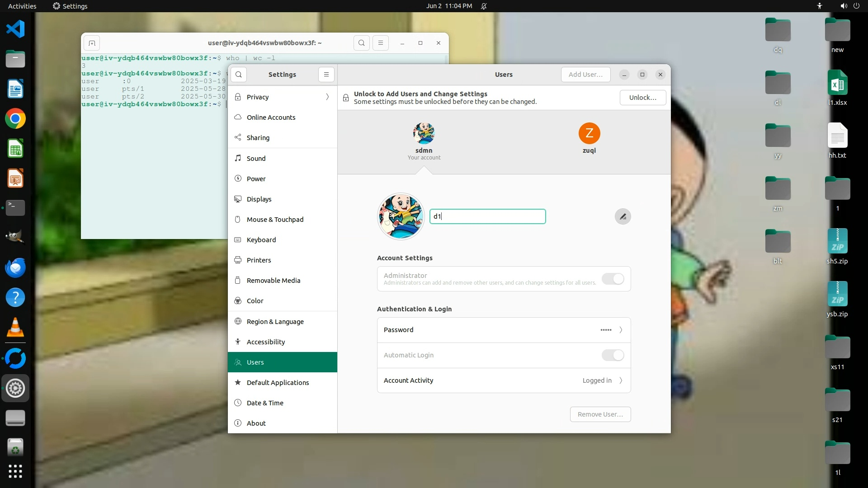Click the pencil edit icon beside name field
Image resolution: width=868 pixels, height=488 pixels.
point(623,217)
